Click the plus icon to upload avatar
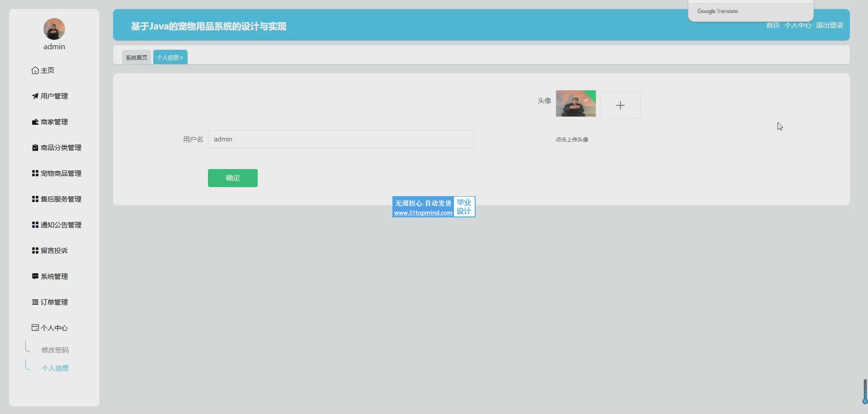The image size is (868, 414). coord(620,105)
